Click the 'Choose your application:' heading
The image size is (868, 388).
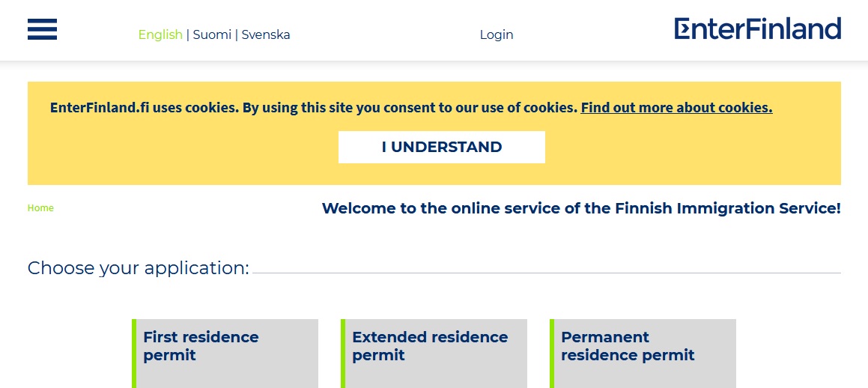tap(138, 267)
